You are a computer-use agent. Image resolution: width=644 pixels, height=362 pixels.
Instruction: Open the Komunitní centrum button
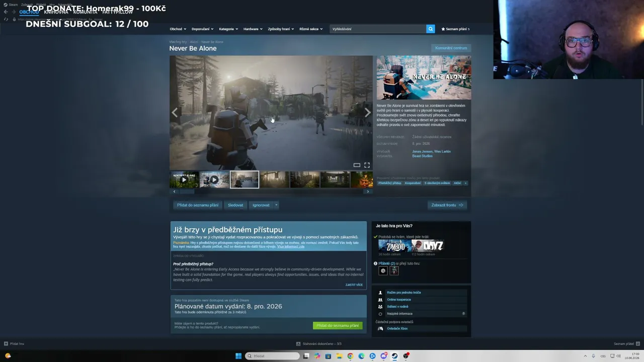point(451,48)
